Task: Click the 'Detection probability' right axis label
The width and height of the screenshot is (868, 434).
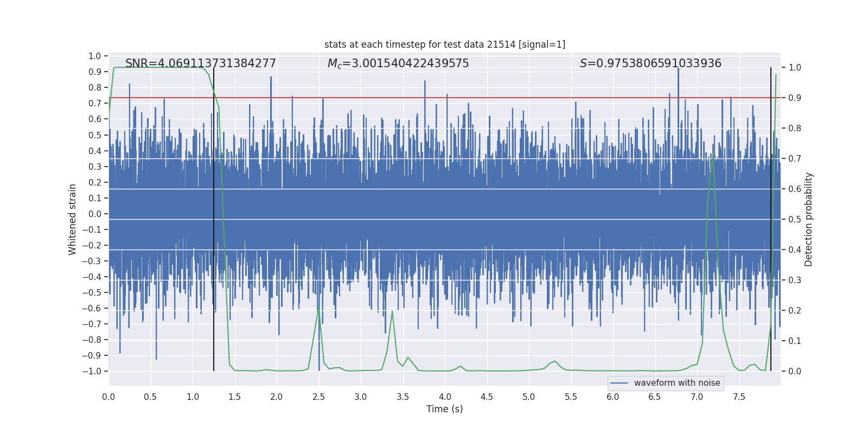Action: (808, 219)
